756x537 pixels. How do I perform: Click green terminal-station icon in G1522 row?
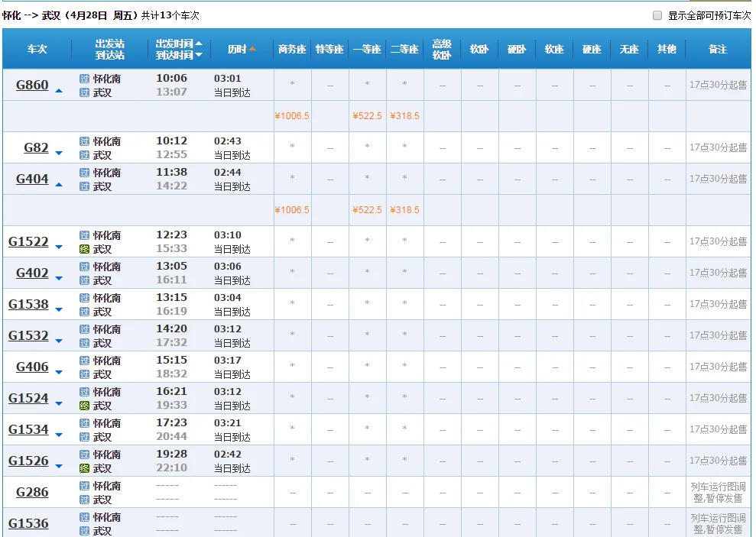(85, 249)
